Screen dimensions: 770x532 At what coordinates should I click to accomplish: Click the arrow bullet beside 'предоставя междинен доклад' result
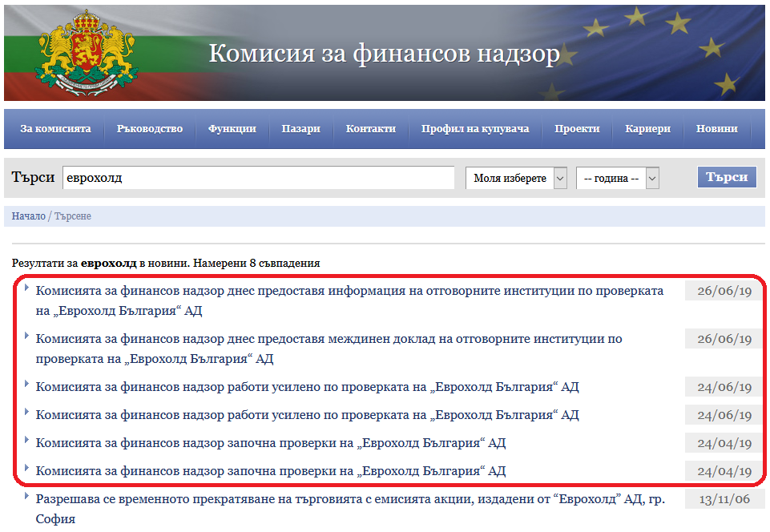point(26,336)
